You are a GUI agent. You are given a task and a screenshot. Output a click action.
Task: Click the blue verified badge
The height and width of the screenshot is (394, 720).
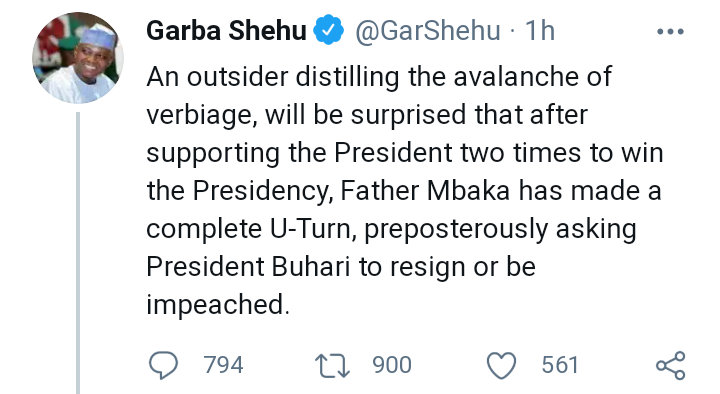click(x=328, y=30)
